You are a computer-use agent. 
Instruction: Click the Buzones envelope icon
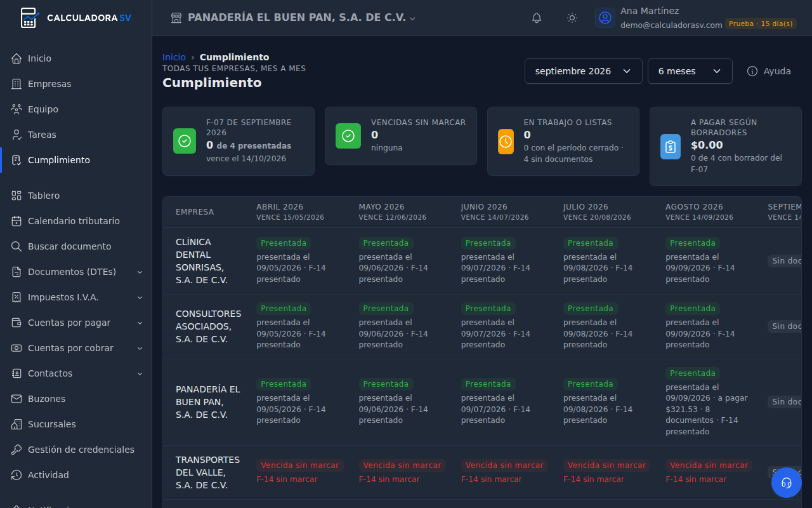[16, 399]
